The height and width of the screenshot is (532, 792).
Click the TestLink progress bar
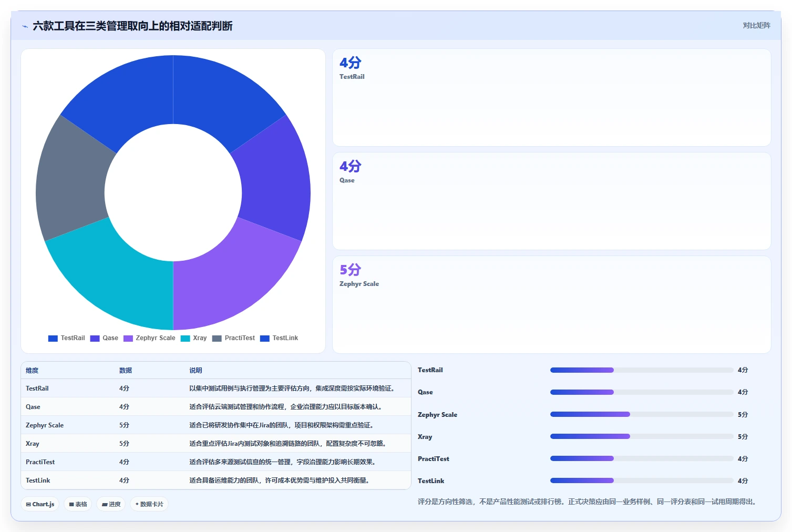pyautogui.click(x=642, y=480)
